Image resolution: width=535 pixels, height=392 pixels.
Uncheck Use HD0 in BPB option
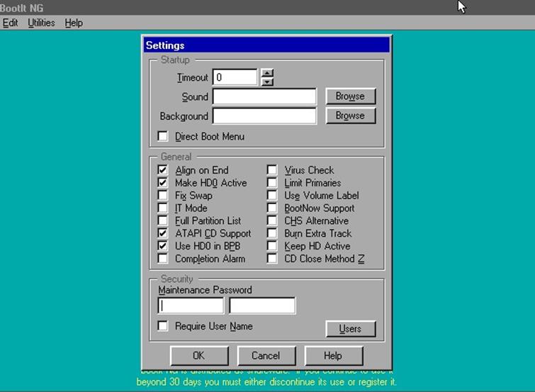(x=163, y=245)
